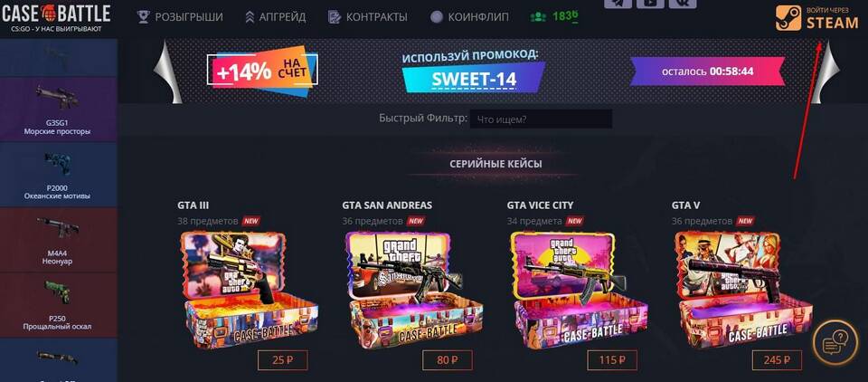Open the GTA III case image

pyautogui.click(x=249, y=288)
